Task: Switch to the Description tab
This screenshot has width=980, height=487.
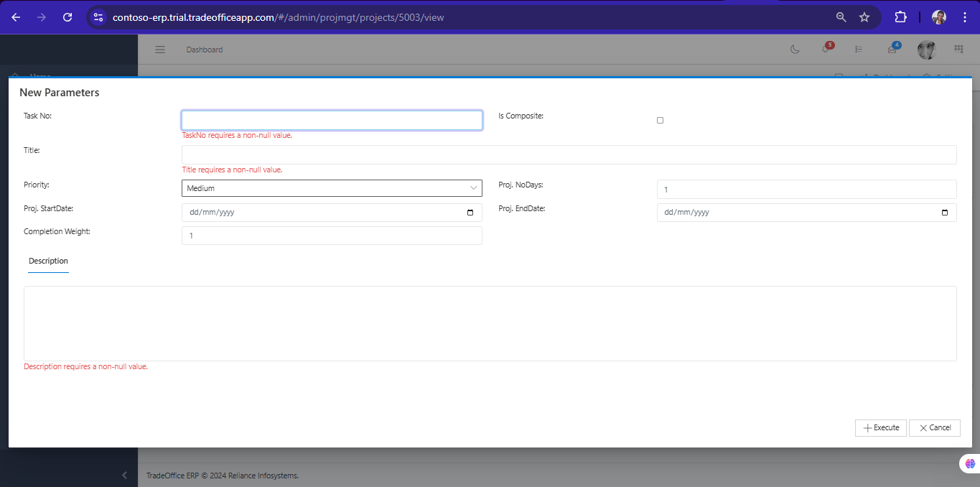Action: 48,261
